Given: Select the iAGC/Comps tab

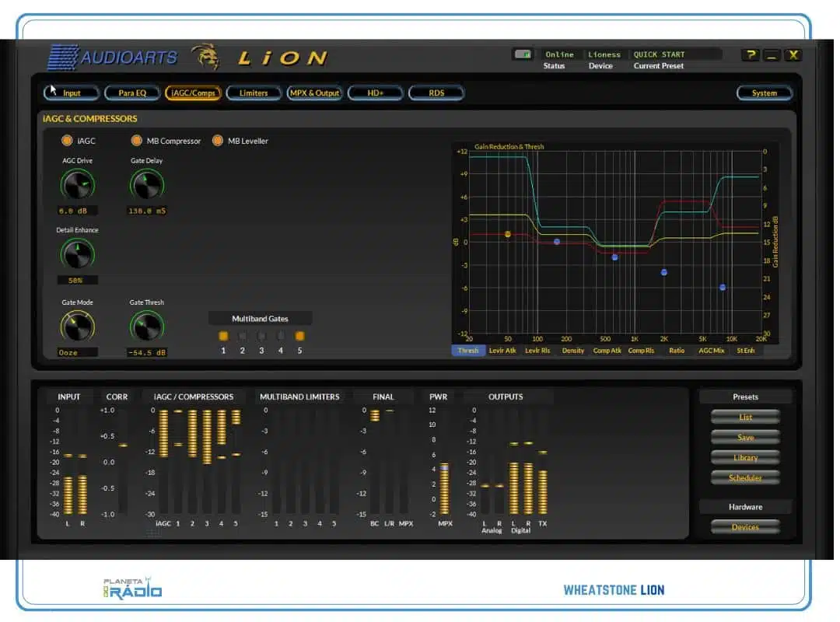Looking at the screenshot, I should pos(193,93).
